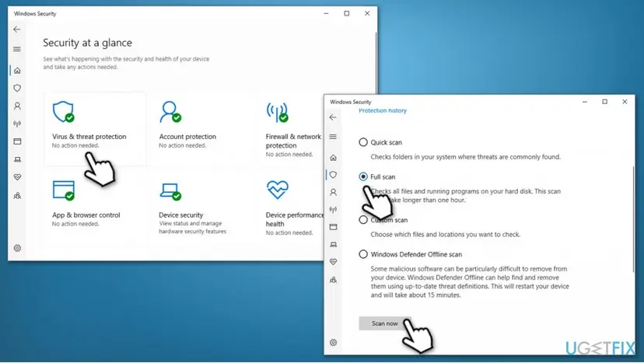
Task: Open App & browser window icon in left sidebar
Action: 17,141
